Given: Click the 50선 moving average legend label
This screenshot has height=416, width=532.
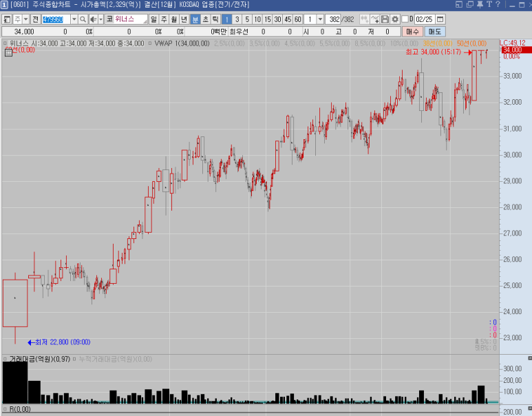Looking at the screenshot, I should pos(471,43).
